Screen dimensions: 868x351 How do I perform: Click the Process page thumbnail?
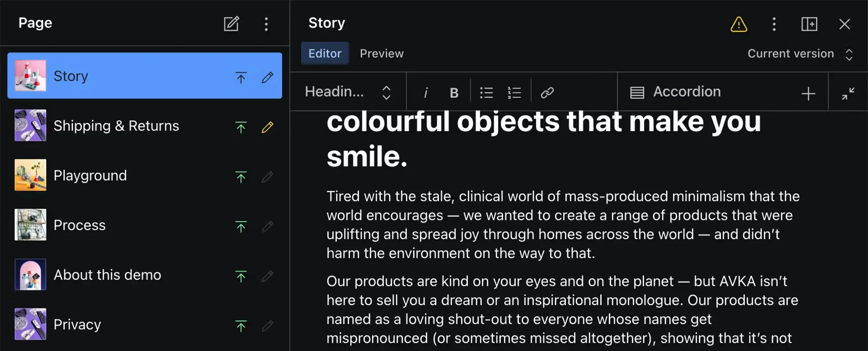30,225
